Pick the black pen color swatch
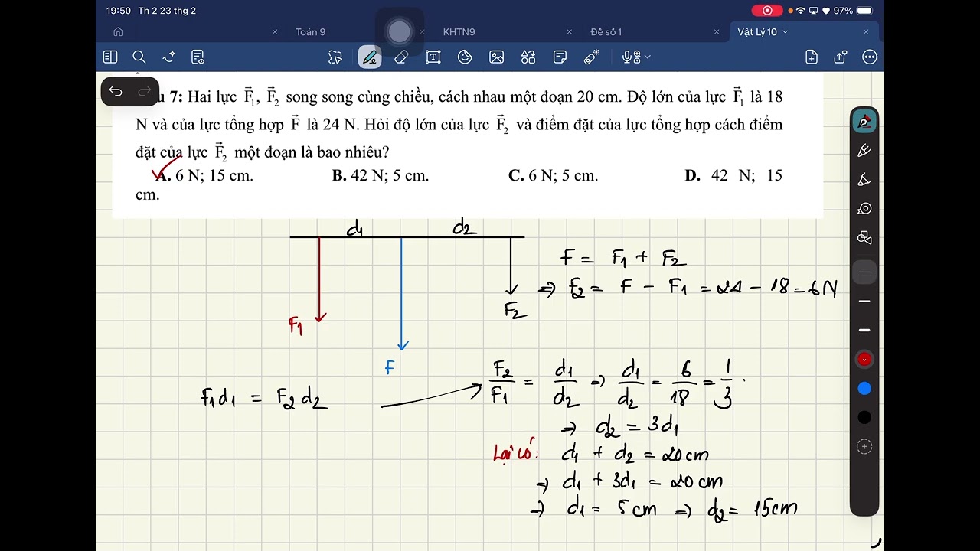 point(864,417)
